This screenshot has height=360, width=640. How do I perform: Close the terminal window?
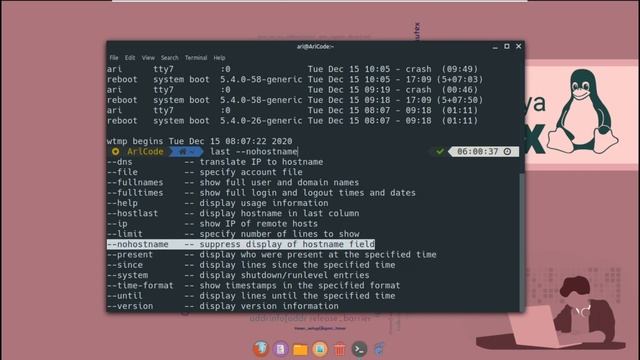point(519,47)
